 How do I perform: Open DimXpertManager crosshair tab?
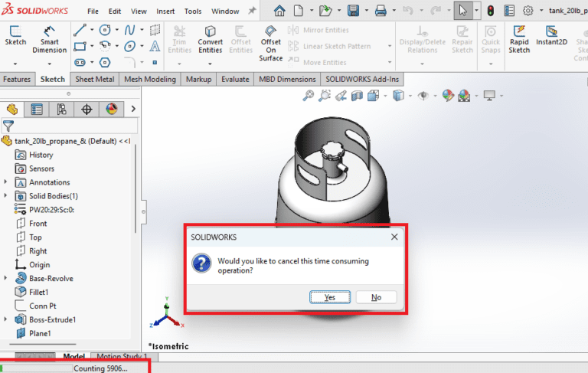tap(87, 110)
